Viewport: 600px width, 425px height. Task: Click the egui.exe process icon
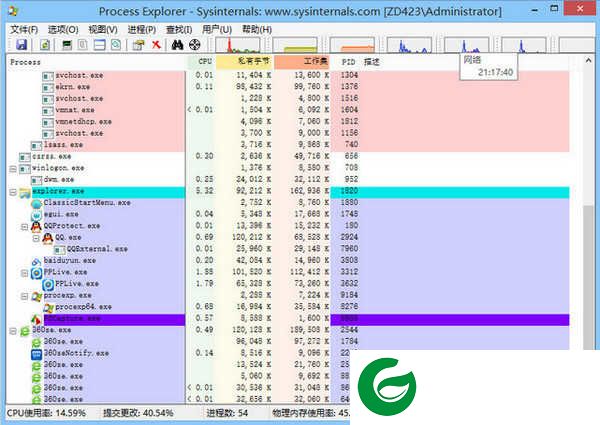36,215
